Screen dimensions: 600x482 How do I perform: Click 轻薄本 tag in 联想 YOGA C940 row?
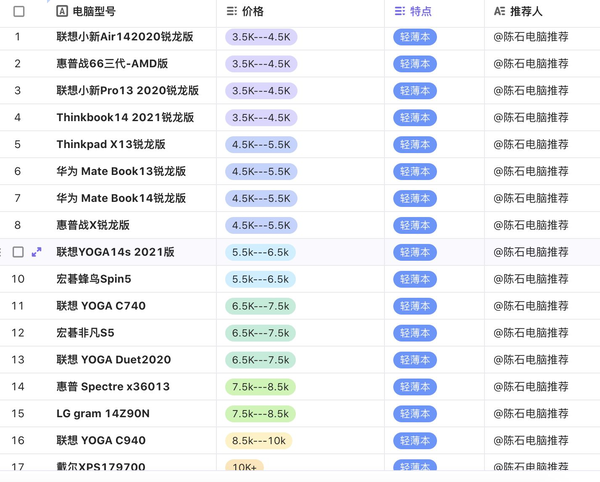[415, 441]
